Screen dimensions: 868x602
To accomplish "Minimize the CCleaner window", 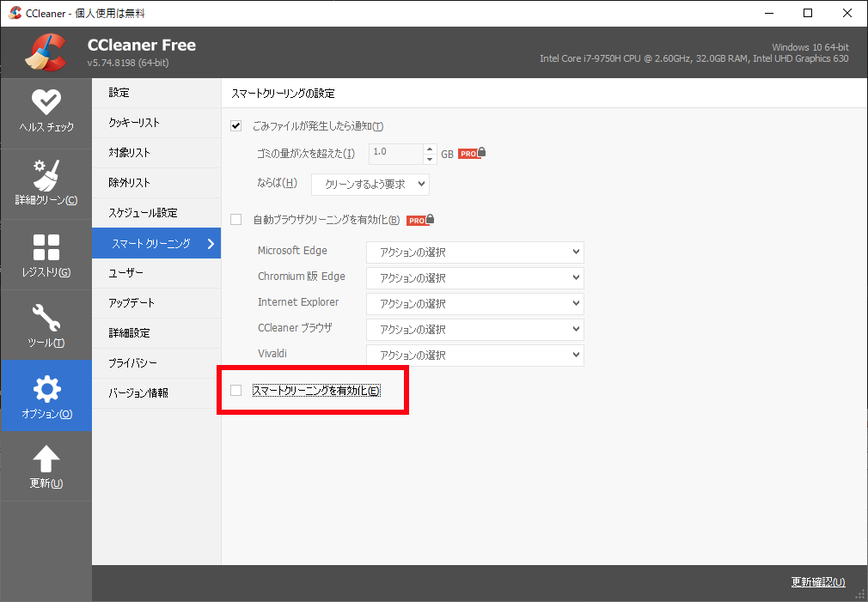I will coord(769,13).
